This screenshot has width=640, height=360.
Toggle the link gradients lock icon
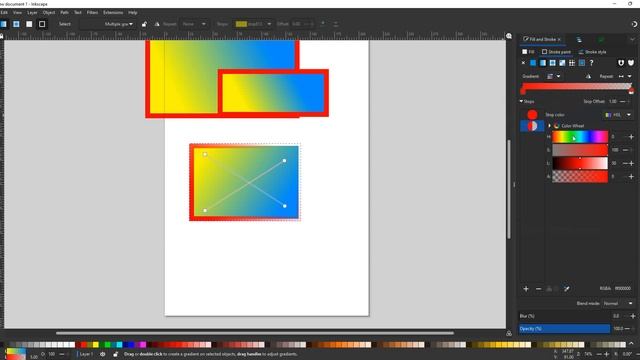[144, 24]
